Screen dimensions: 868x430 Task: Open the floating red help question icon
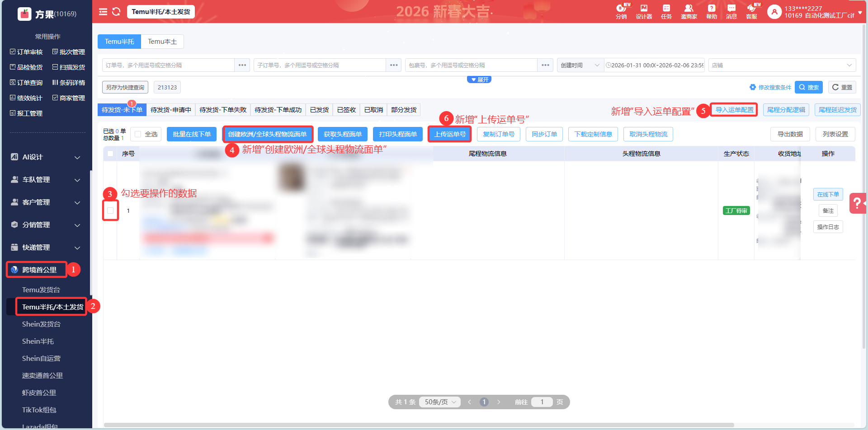point(858,203)
